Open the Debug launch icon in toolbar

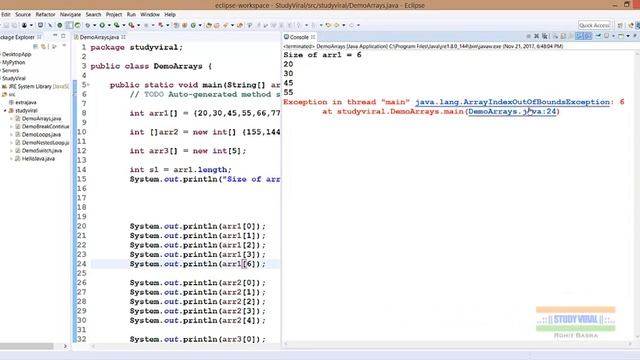(x=87, y=25)
